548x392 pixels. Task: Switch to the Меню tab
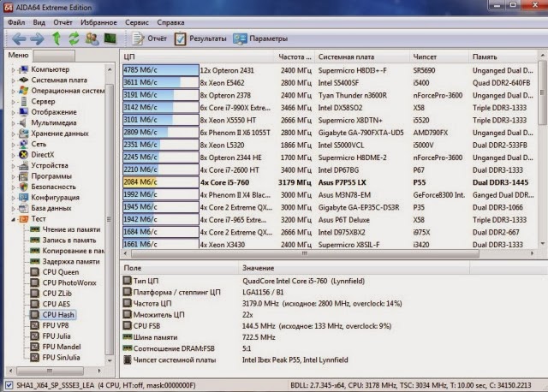point(18,55)
